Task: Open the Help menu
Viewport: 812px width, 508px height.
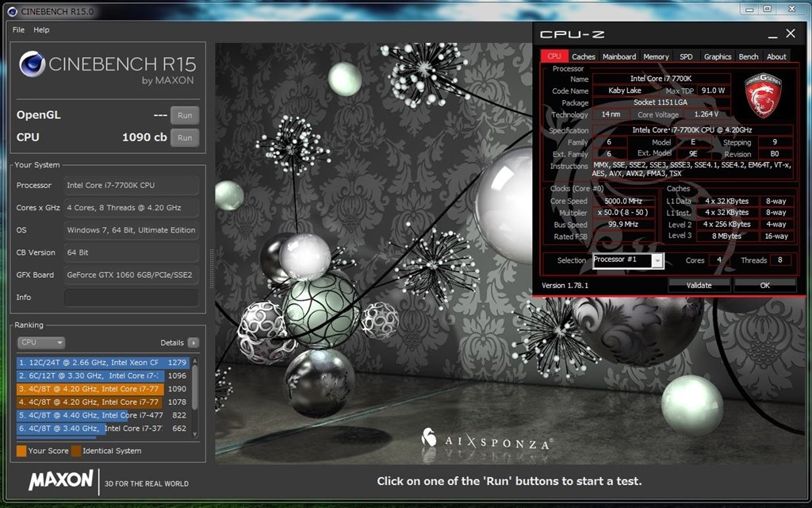Action: [x=41, y=30]
